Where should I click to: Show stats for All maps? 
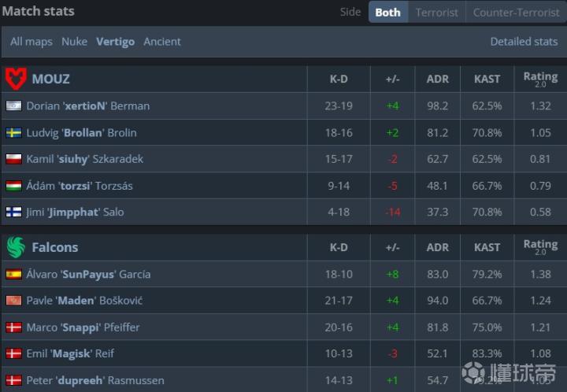[x=31, y=41]
